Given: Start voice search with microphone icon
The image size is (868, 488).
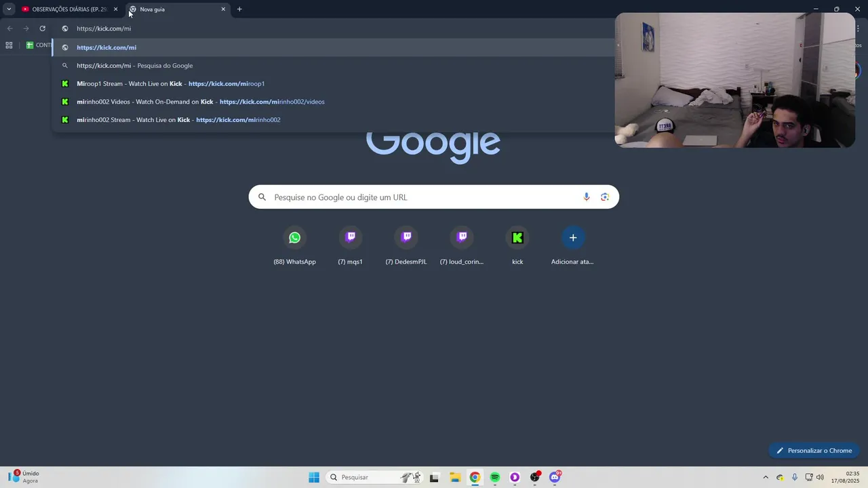Looking at the screenshot, I should tap(587, 197).
